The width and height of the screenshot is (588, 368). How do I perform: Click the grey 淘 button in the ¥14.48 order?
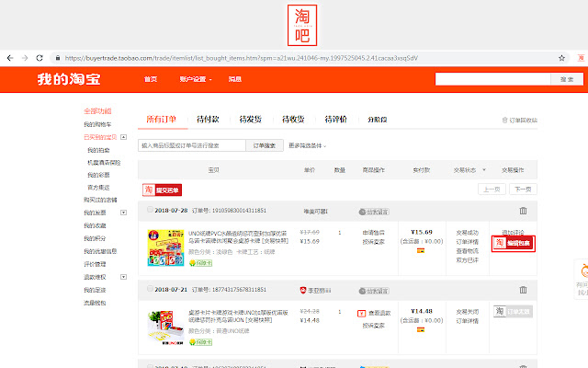click(513, 312)
